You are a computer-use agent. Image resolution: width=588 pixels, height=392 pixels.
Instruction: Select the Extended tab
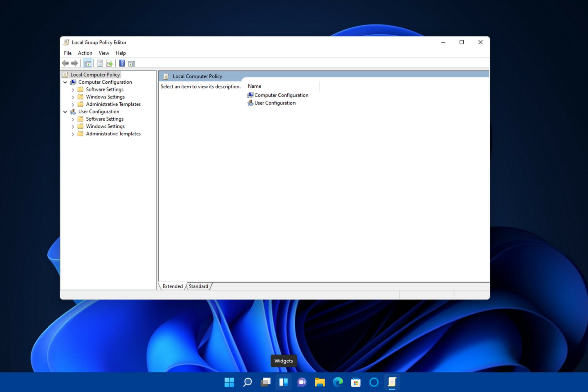coord(172,286)
